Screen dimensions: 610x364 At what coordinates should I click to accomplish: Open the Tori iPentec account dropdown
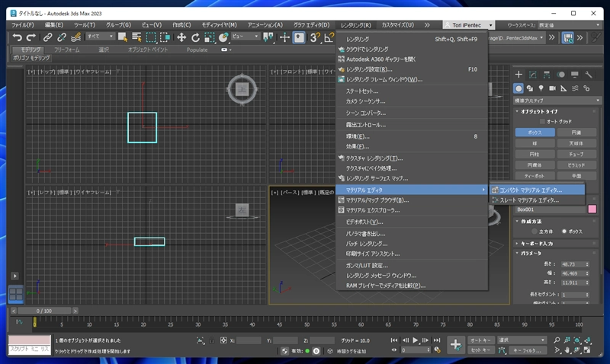(x=468, y=25)
